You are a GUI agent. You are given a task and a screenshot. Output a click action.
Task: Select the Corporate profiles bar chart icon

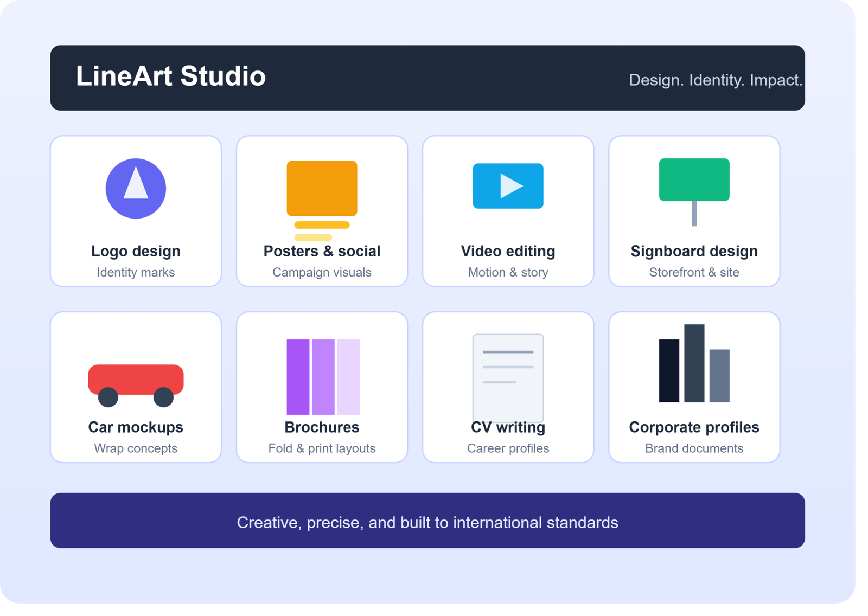(694, 363)
